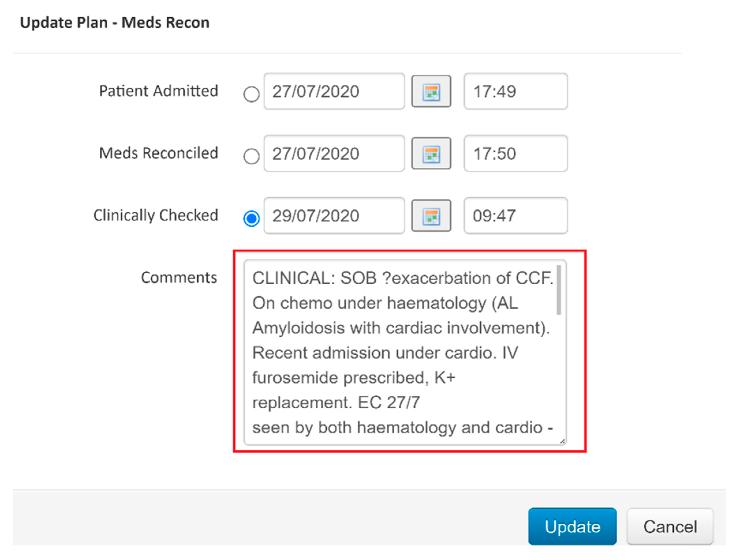Click the Comments box resize handle
This screenshot has width=738, height=560.
pos(563,441)
